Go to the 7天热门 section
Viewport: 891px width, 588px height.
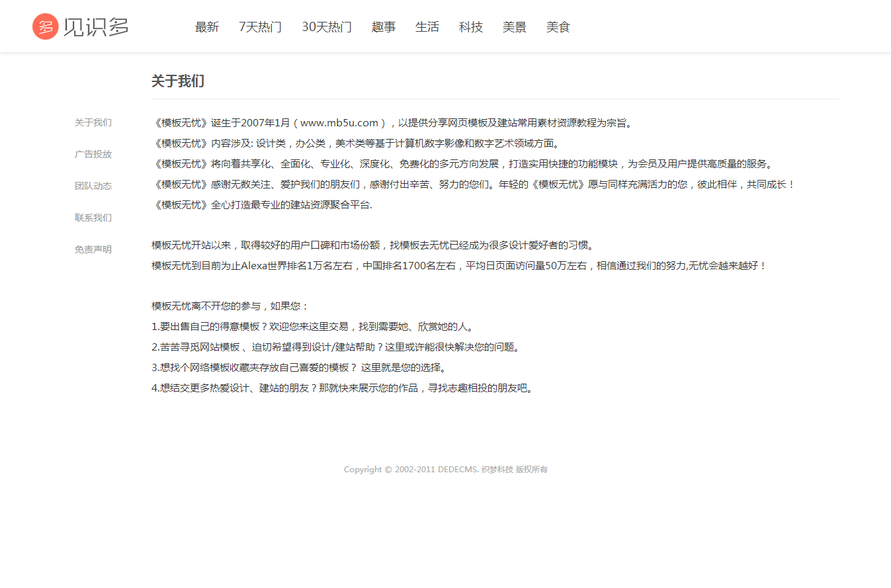(260, 27)
